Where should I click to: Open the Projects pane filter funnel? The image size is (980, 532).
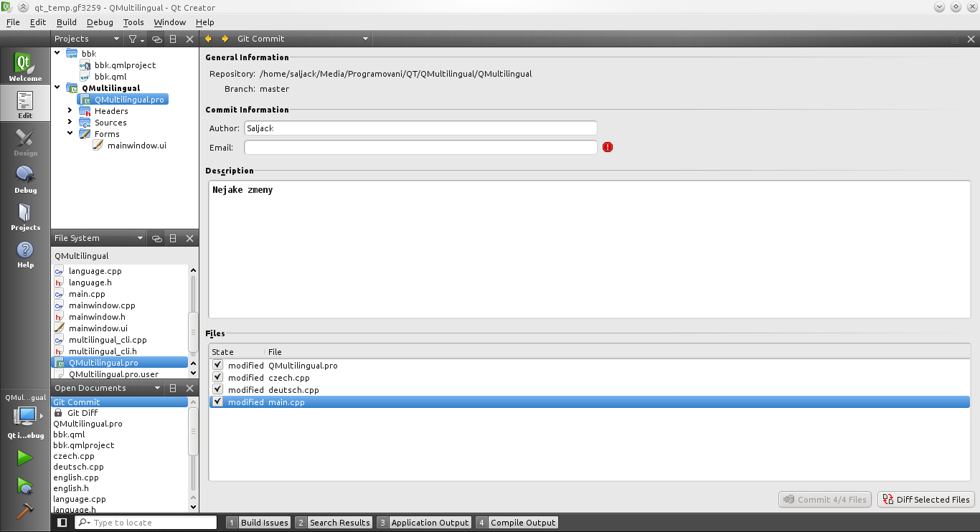click(135, 39)
